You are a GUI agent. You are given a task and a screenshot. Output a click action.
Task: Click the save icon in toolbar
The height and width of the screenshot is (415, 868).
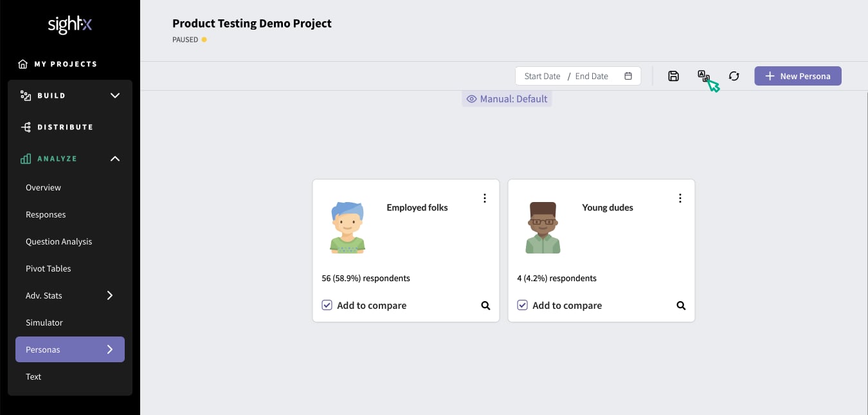(673, 76)
